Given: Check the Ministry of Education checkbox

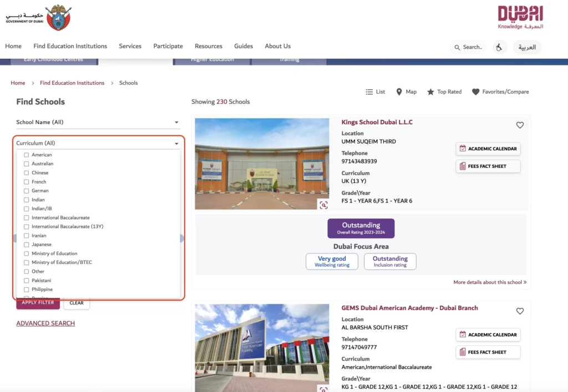Looking at the screenshot, I should pos(27,254).
